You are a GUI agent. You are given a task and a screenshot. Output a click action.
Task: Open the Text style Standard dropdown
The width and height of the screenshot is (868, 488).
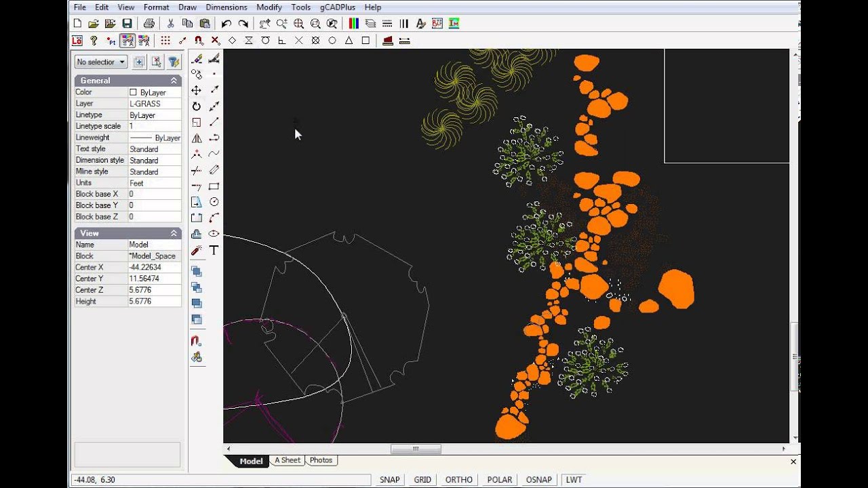(x=155, y=149)
